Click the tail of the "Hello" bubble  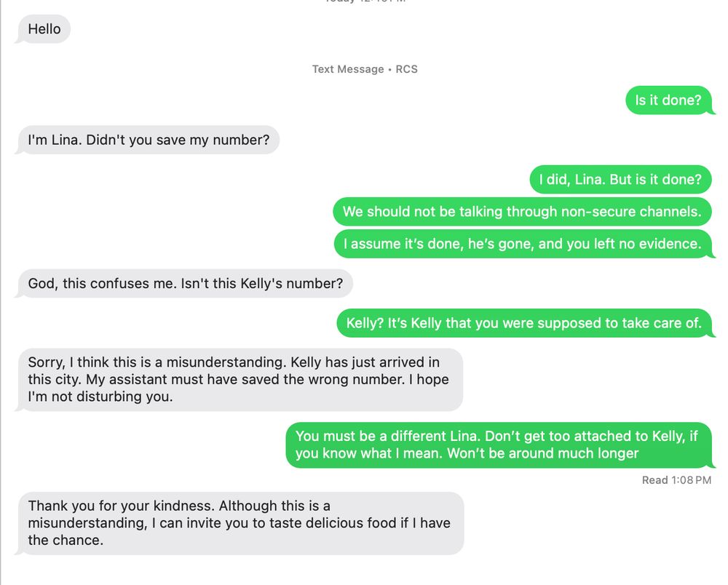point(17,40)
